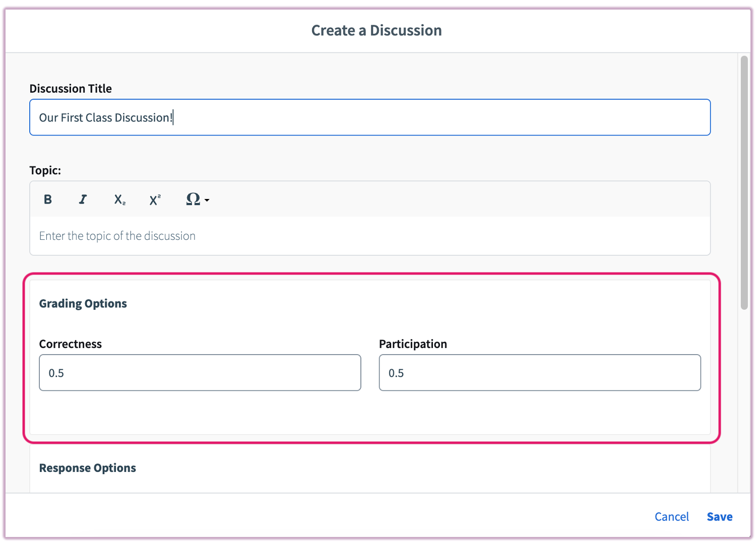Toggle bold formatting in Topic toolbar
Screen dimensions: 756x542
tap(48, 199)
